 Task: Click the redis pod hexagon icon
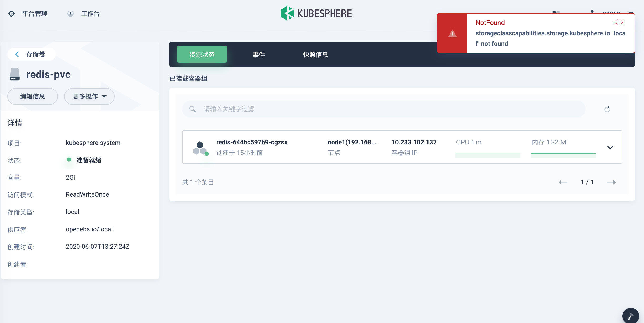click(x=201, y=148)
